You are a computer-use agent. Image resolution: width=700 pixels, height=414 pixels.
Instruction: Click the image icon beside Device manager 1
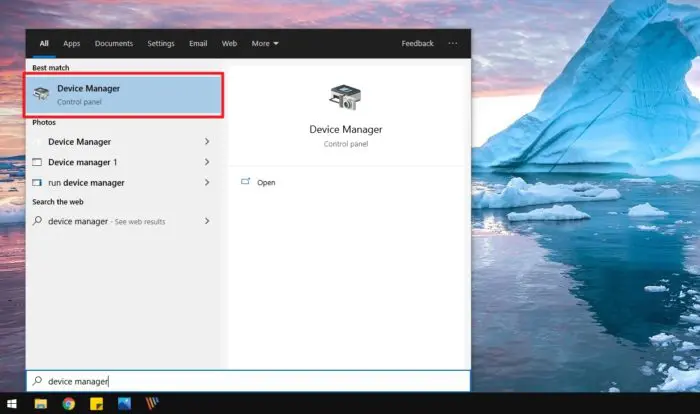coord(37,162)
